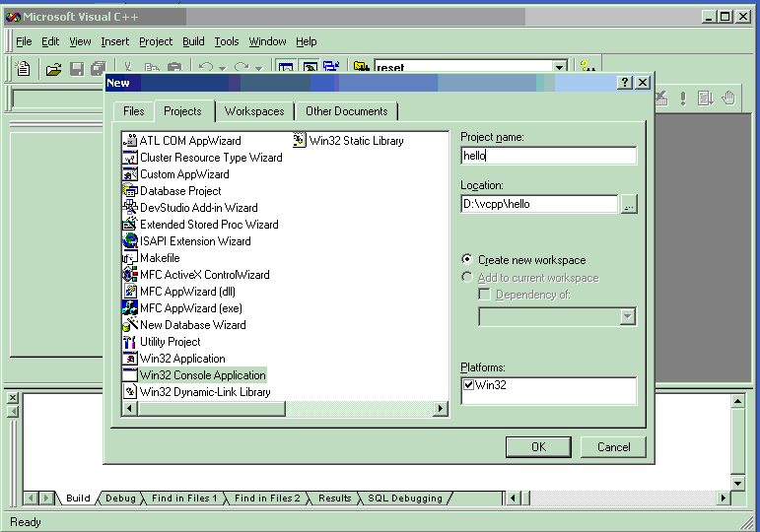Choose MFC AppWizard (dll)
The height and width of the screenshot is (532, 760).
point(179,292)
